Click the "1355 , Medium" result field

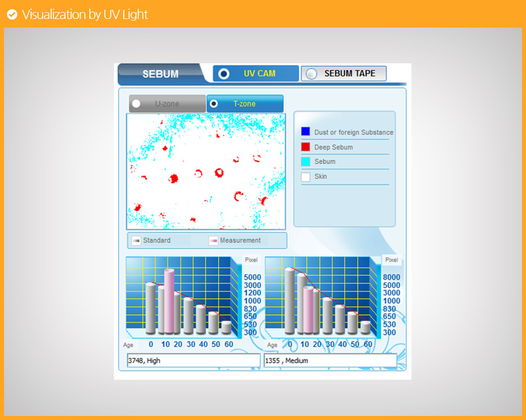click(330, 361)
